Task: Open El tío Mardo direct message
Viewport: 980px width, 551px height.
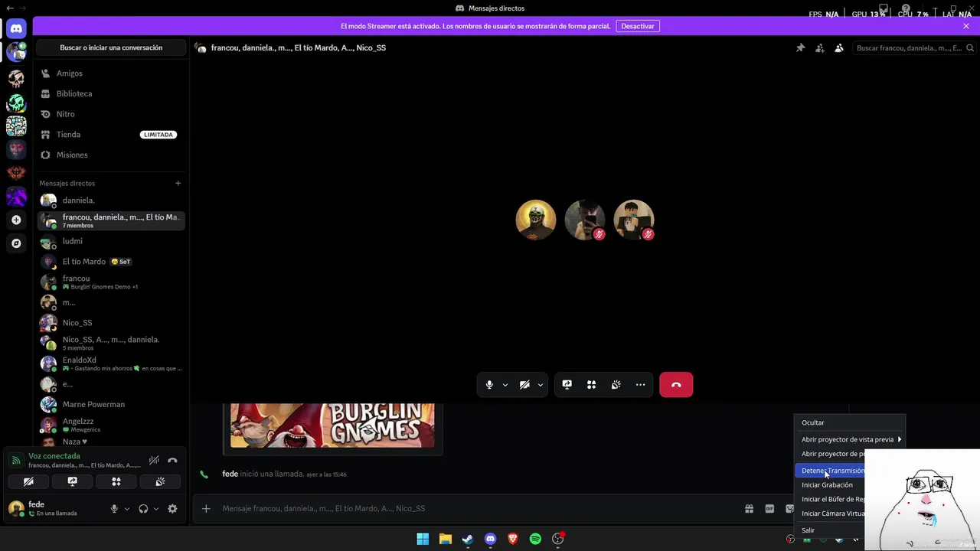Action: point(111,262)
